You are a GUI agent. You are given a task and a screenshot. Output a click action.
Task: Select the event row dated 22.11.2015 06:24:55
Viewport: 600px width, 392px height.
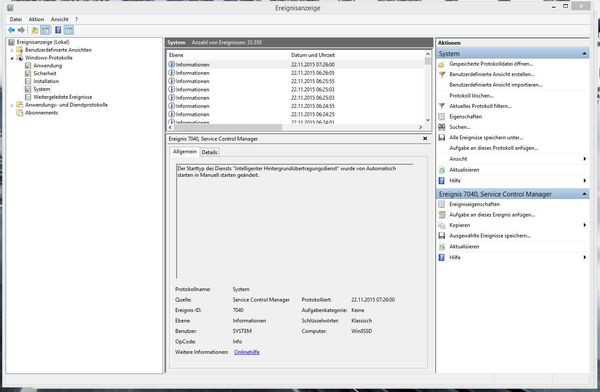pyautogui.click(x=296, y=106)
